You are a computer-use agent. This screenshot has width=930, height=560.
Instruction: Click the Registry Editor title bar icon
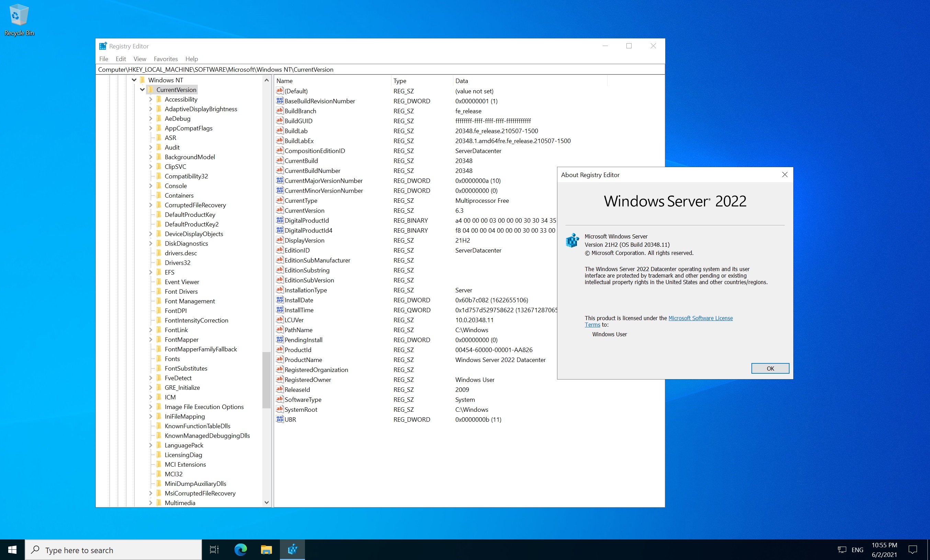[103, 46]
